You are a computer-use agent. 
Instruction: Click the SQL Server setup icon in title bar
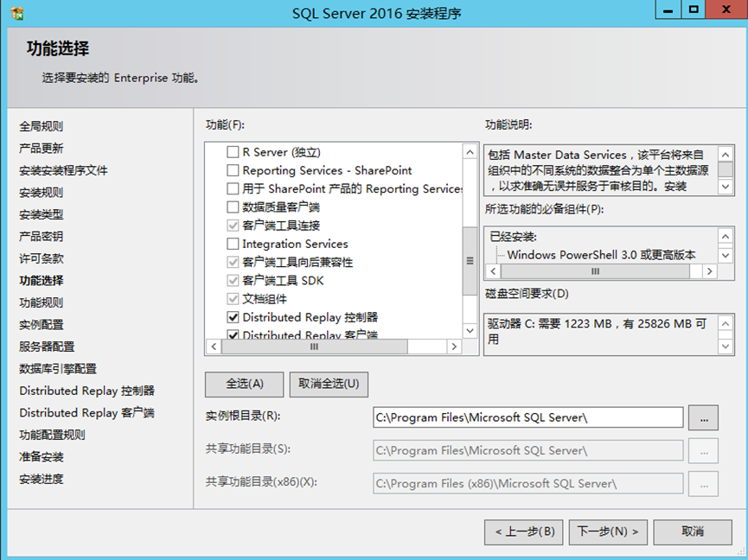(17, 13)
